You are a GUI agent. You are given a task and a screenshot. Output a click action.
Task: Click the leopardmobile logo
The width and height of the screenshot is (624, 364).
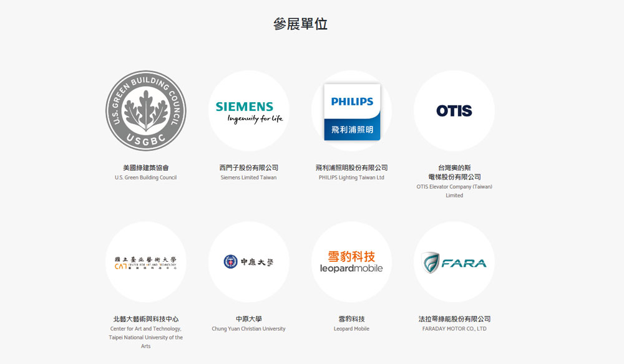tap(351, 262)
